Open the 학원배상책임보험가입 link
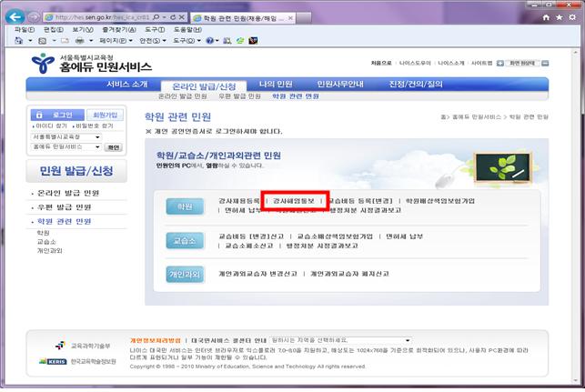The image size is (585, 392). (440, 201)
